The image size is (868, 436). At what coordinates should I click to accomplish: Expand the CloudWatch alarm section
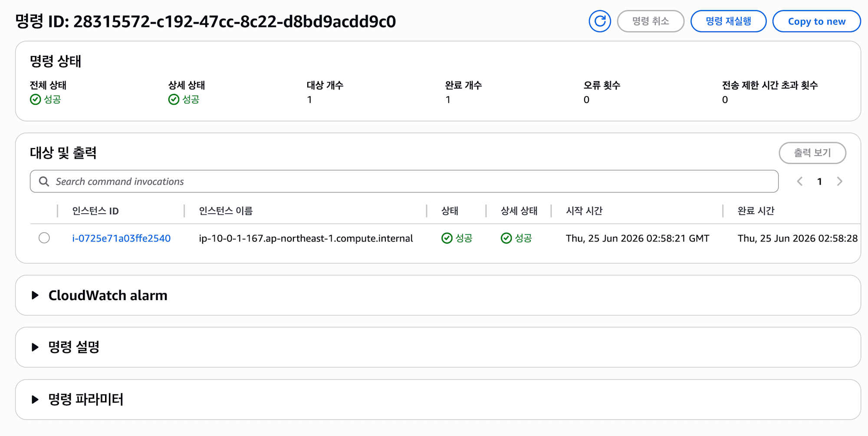click(35, 295)
